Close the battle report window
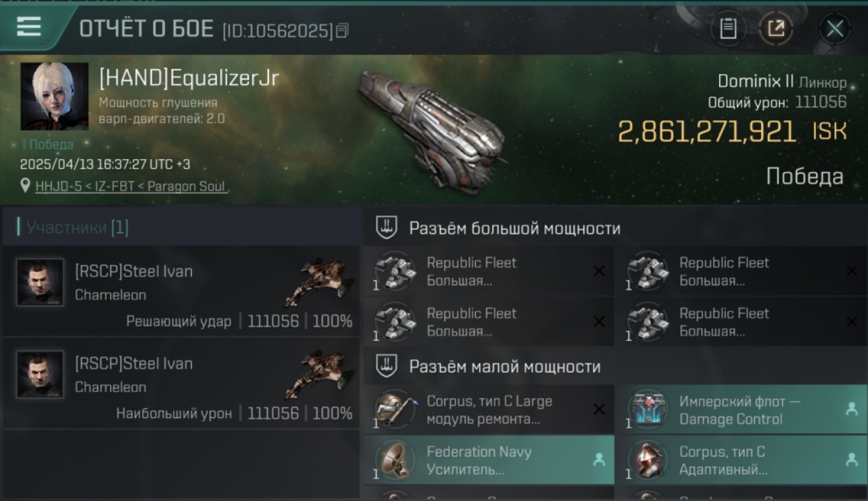 tap(835, 29)
